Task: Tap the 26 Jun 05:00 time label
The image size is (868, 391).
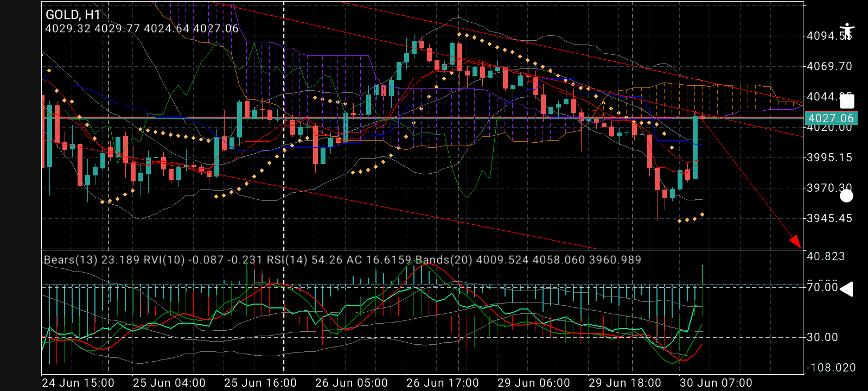Action: click(x=352, y=383)
